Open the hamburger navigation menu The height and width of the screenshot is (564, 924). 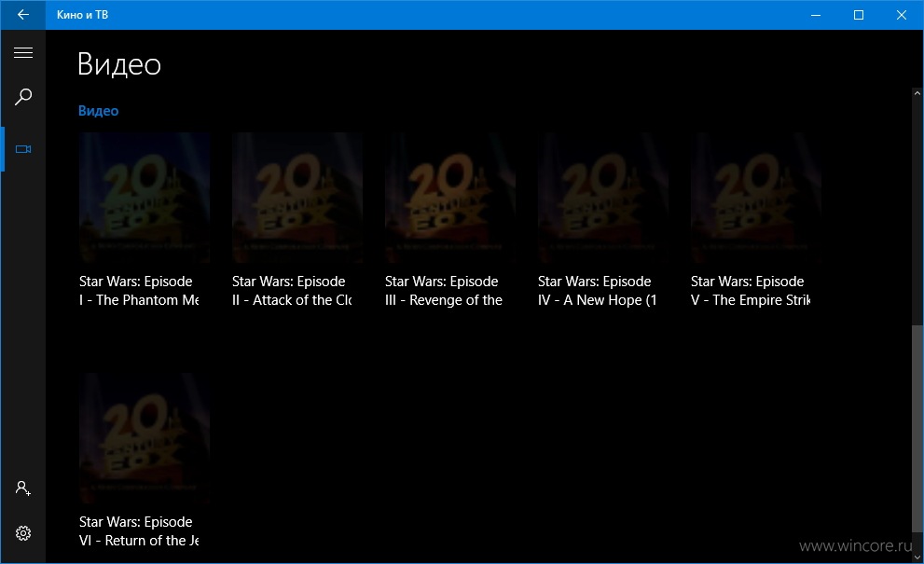(23, 53)
